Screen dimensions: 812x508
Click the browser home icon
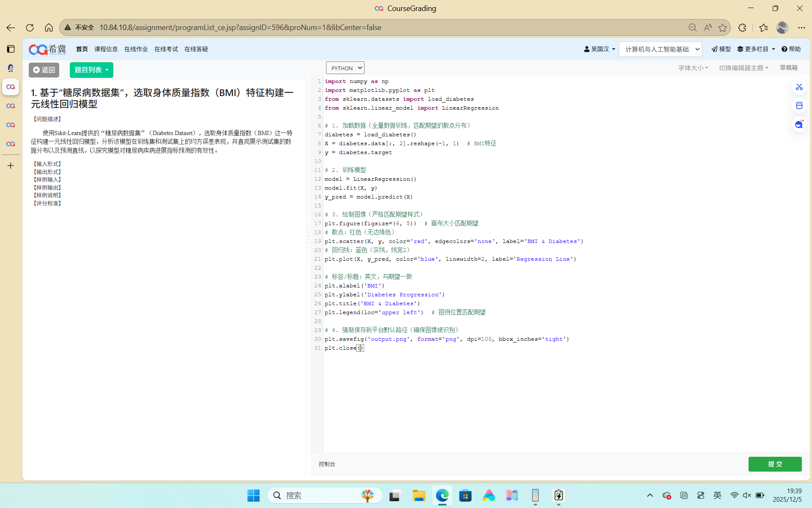tap(49, 28)
